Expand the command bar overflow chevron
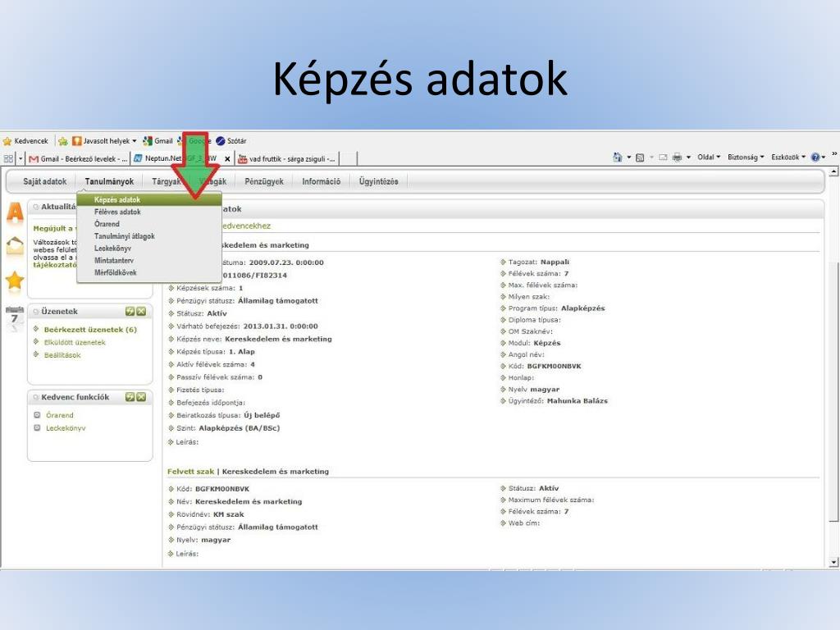 pyautogui.click(x=834, y=154)
